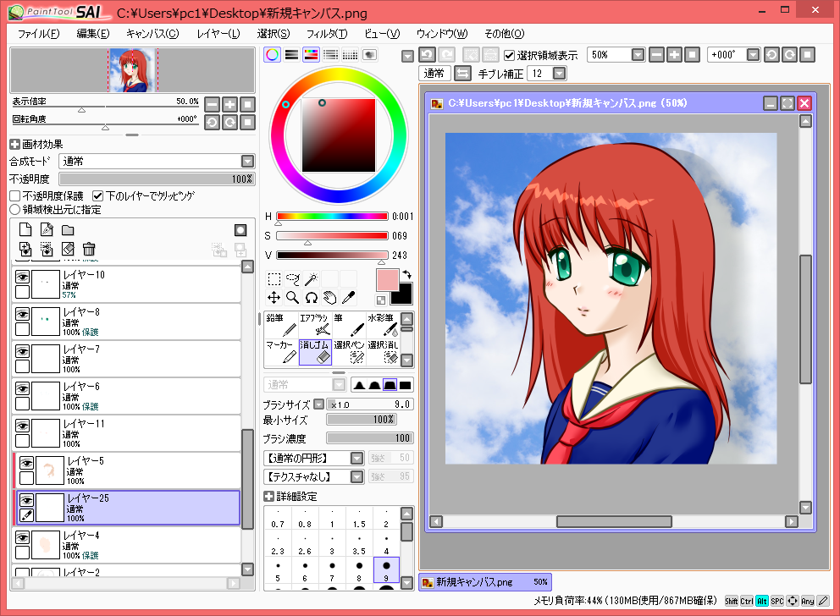Select 領域検出元に指定 radio option
This screenshot has height=616, width=840.
pyautogui.click(x=15, y=210)
